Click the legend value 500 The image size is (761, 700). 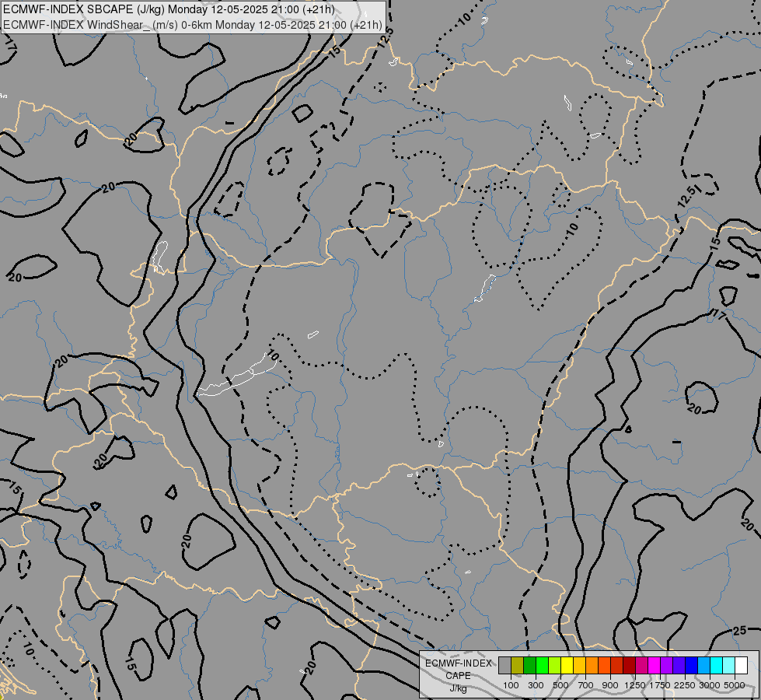[560, 685]
